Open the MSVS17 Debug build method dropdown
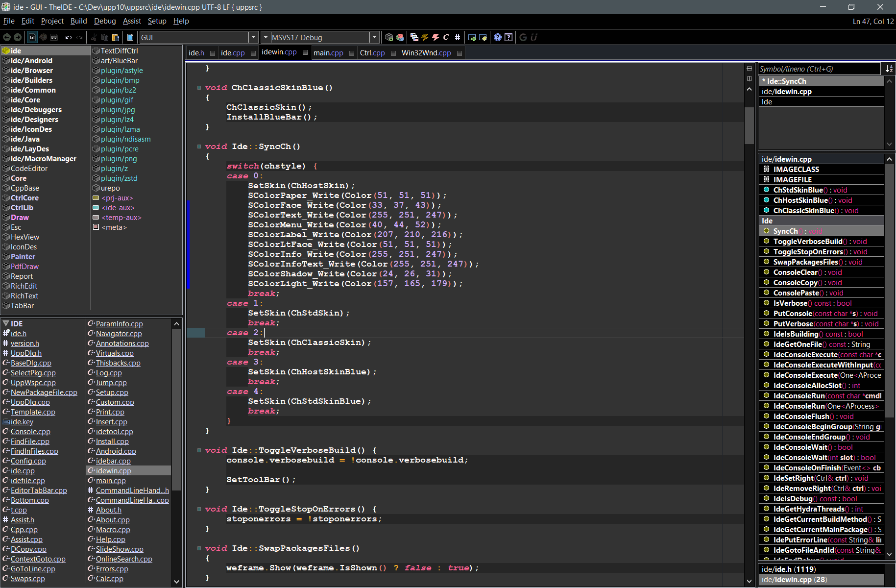 point(374,37)
